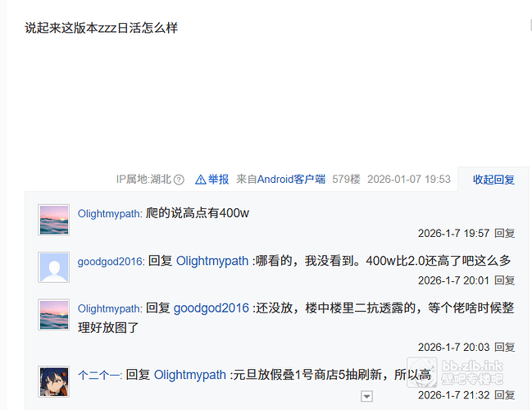Open the Android客户端 link
The height and width of the screenshot is (410, 532).
[291, 180]
